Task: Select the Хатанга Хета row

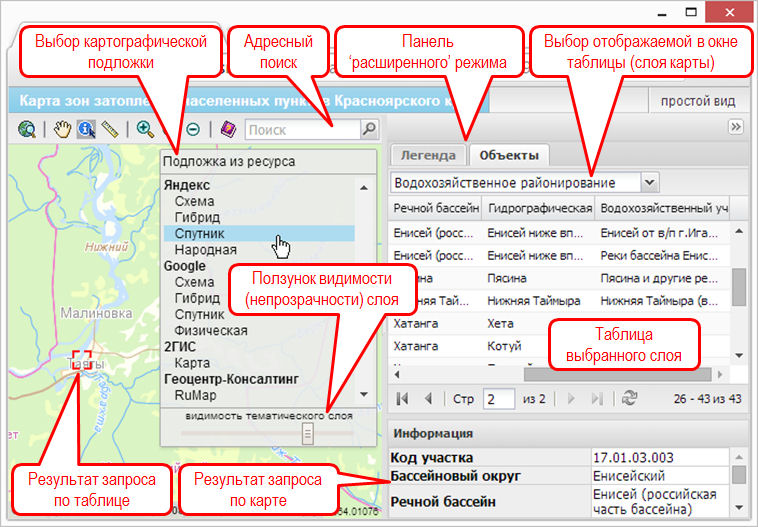Action: [x=561, y=323]
